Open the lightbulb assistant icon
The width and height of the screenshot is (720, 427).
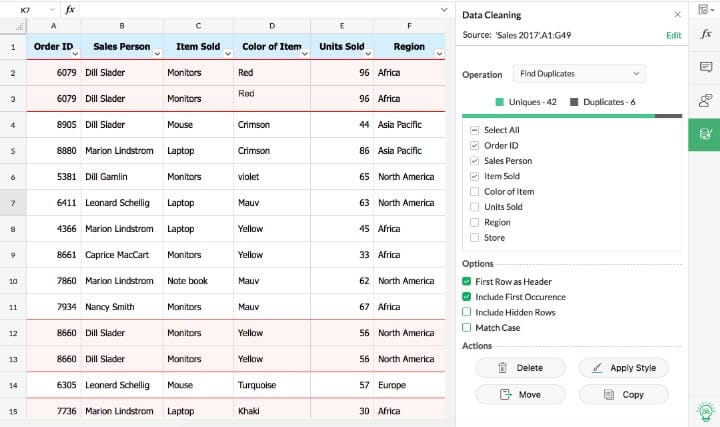pyautogui.click(x=706, y=411)
